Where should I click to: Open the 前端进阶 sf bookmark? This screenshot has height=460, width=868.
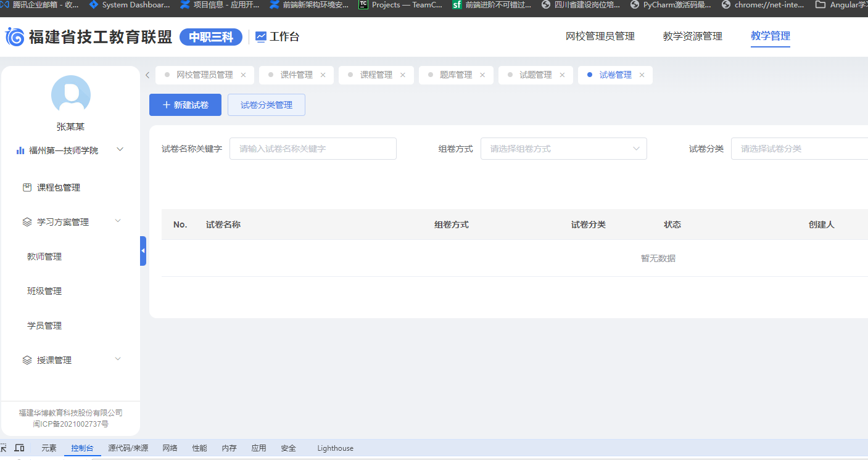(492, 5)
